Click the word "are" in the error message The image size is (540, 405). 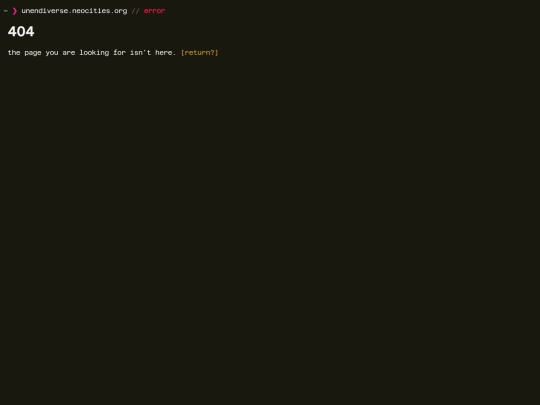pos(69,53)
